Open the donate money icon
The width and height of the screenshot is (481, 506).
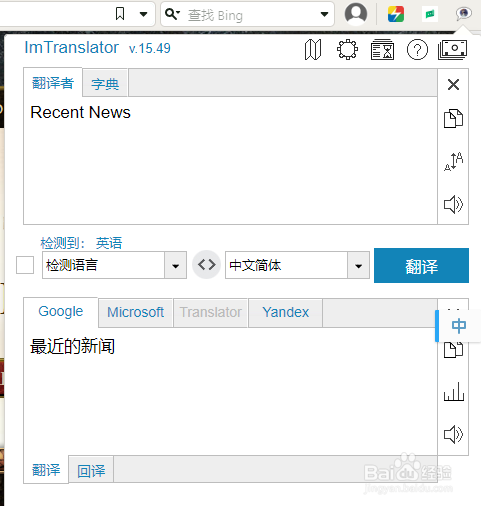pyautogui.click(x=453, y=50)
